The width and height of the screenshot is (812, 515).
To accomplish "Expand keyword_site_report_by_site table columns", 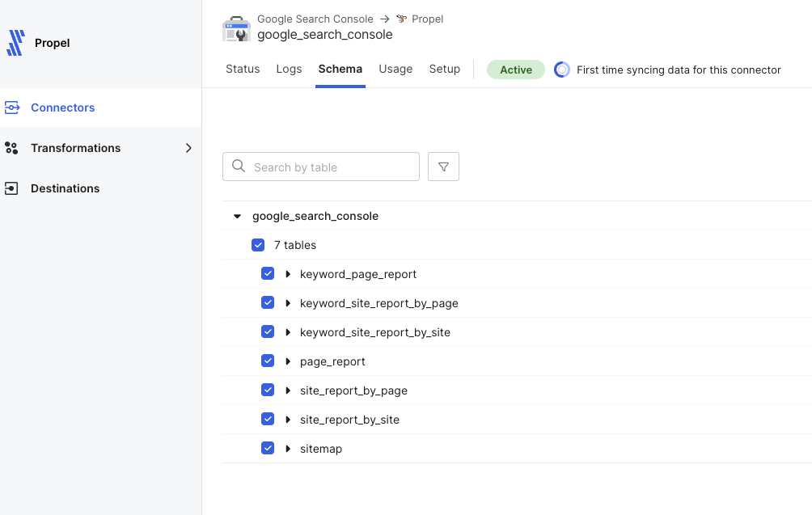I will click(x=288, y=331).
